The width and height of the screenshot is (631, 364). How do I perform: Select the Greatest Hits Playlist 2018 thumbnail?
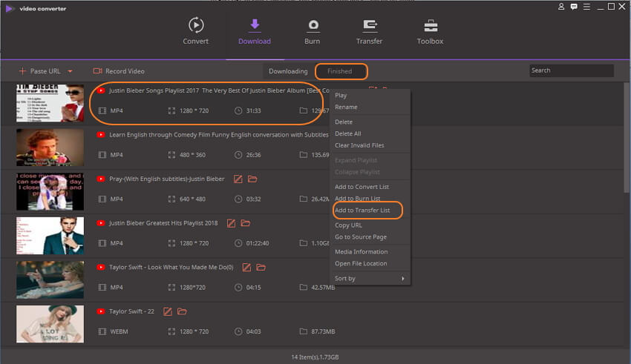click(x=50, y=236)
